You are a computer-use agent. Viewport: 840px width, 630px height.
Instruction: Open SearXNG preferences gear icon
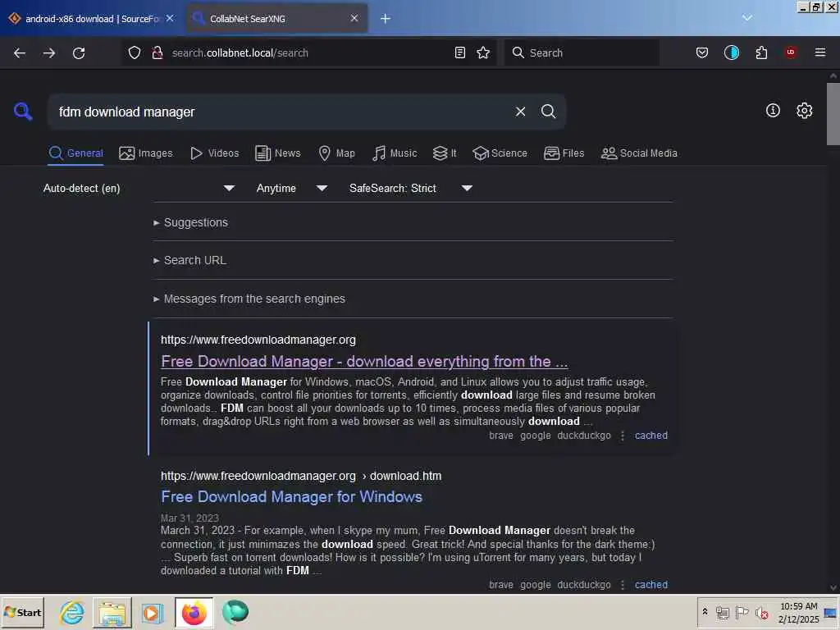tap(804, 111)
